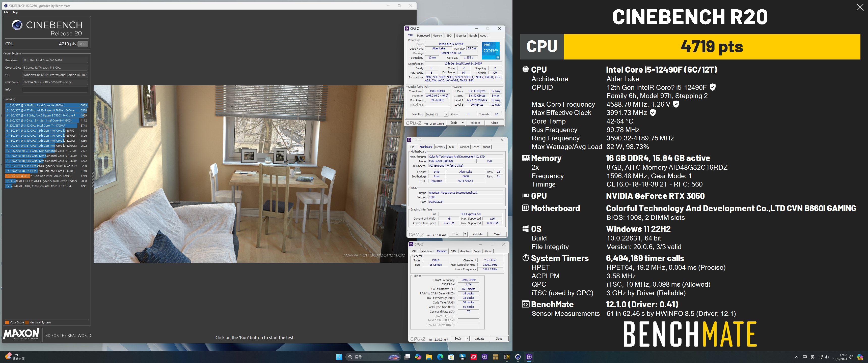Viewport: 868px width, 363px height.
Task: Click Validate in the Memory CPU-Z window
Action: pos(479,338)
